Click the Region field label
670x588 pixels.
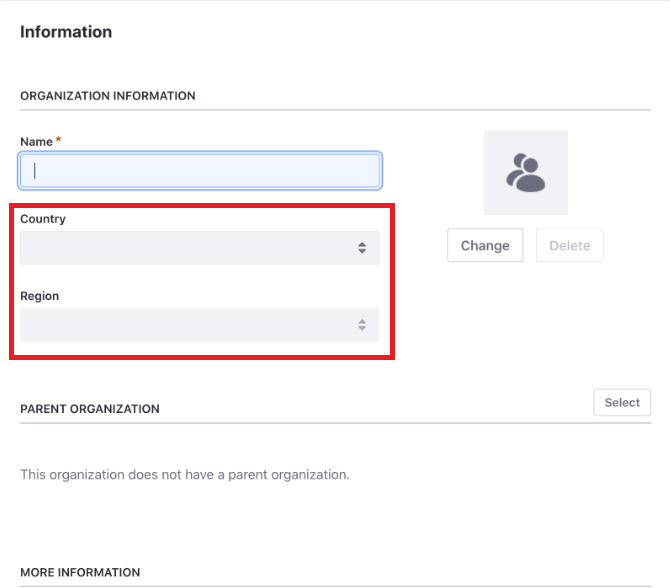coord(40,296)
